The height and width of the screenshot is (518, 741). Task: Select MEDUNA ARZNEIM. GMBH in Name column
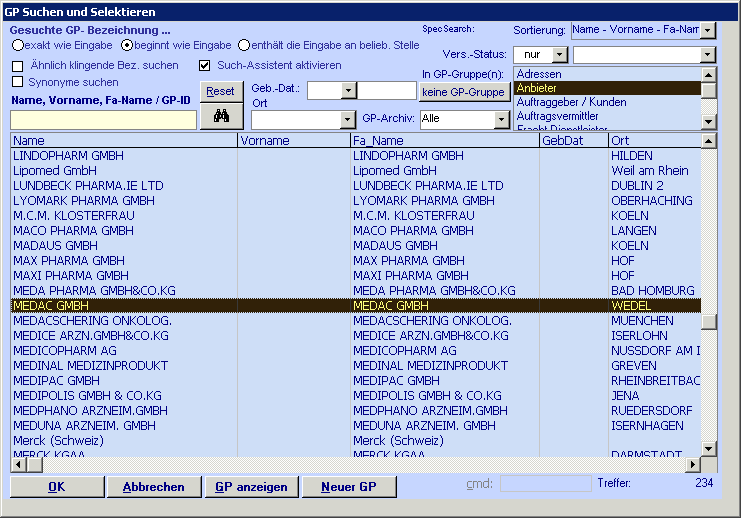(124, 426)
